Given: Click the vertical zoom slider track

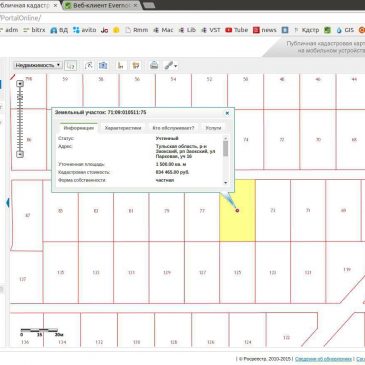Looking at the screenshot, I should click(20, 119).
